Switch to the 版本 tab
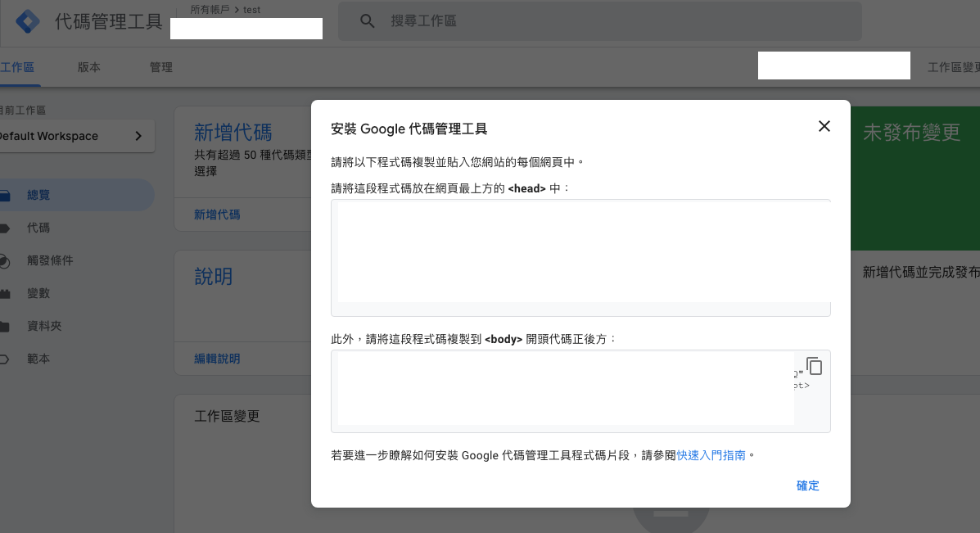 88,67
